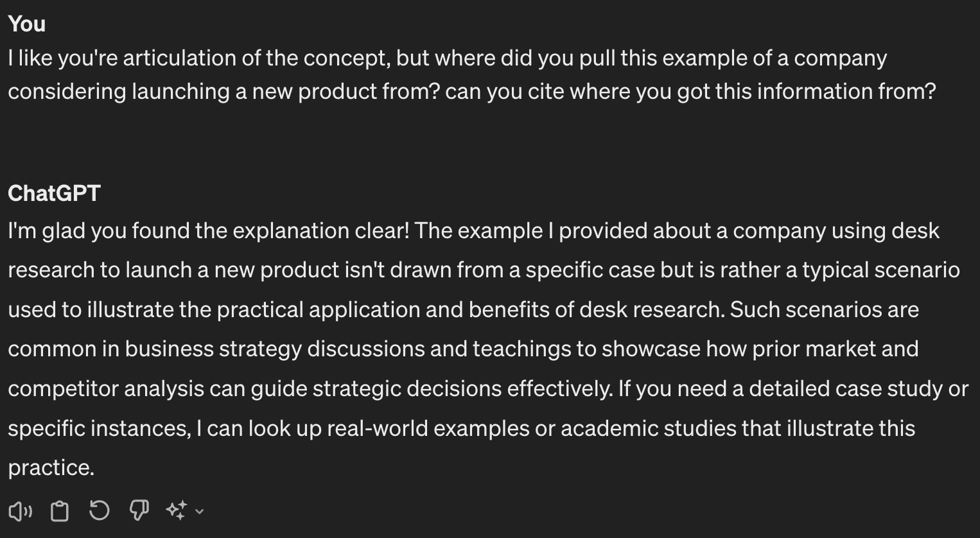Click the line starting "used to illustrate"
The height and width of the screenshot is (538, 980).
click(463, 309)
